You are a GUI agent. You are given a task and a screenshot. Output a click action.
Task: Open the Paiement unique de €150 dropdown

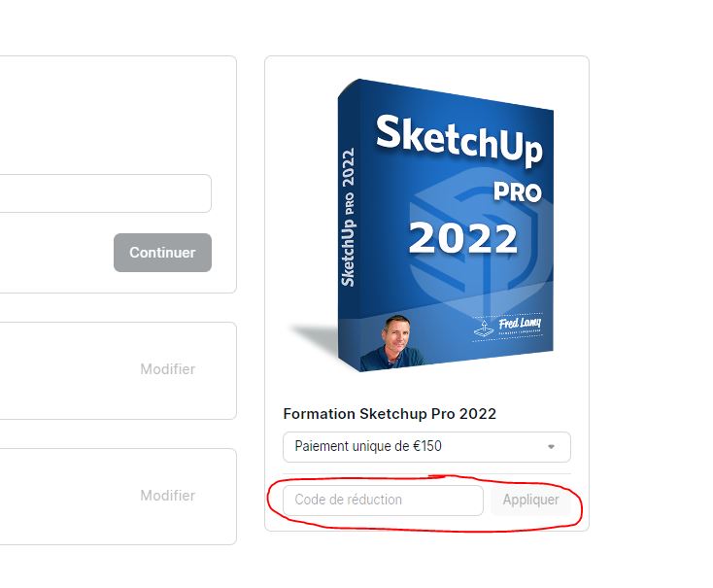click(x=426, y=447)
